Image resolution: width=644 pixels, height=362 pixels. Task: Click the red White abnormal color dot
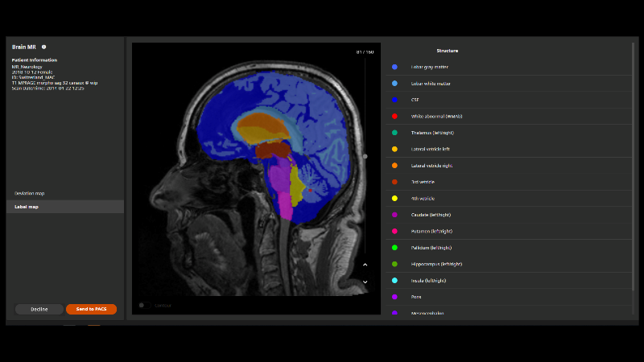pyautogui.click(x=394, y=116)
